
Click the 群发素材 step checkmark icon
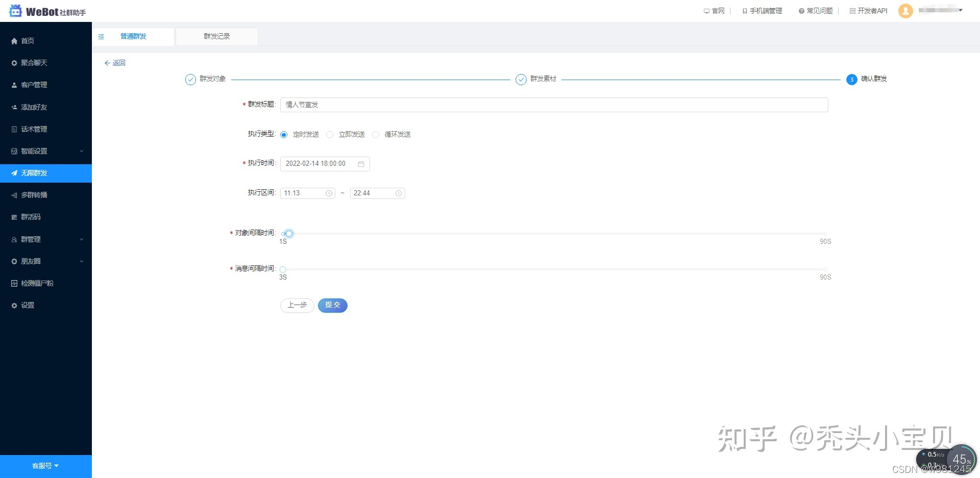tap(521, 80)
